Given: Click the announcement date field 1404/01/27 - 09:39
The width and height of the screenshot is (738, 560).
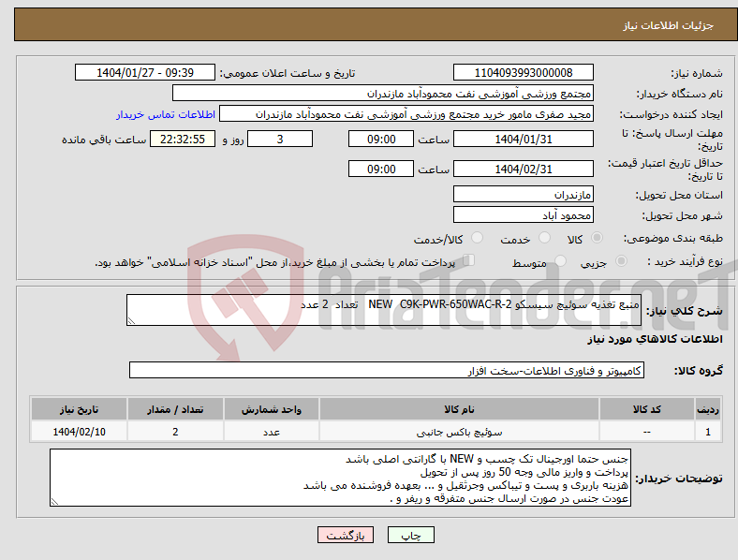Looking at the screenshot, I should pyautogui.click(x=145, y=73).
